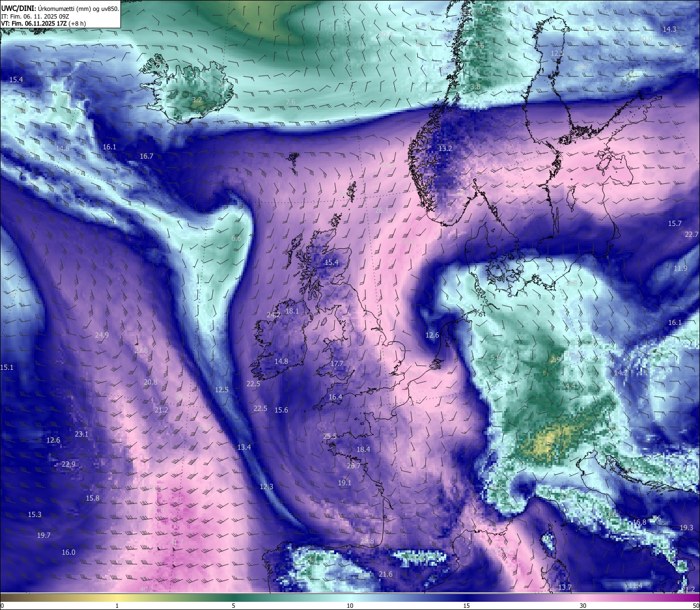Click the 16.0 value in the lower left
The height and width of the screenshot is (610, 700).
tap(68, 553)
